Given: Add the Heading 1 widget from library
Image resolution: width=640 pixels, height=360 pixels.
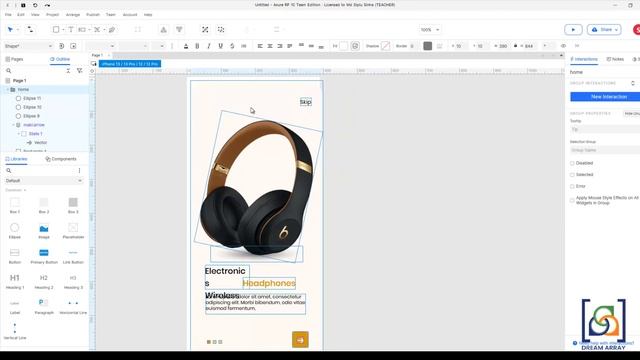Looking at the screenshot, I should [x=15, y=281].
